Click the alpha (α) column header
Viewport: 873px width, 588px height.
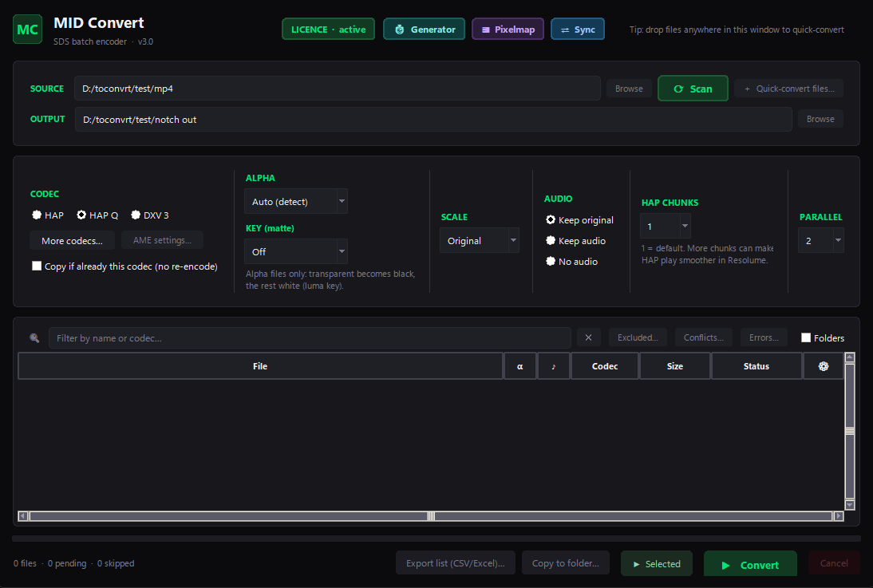point(520,366)
